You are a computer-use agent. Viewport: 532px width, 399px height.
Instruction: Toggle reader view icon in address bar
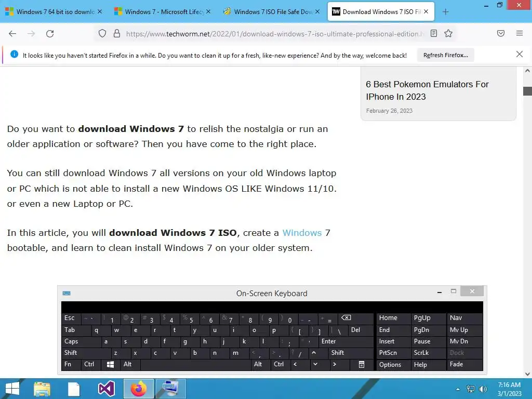click(x=434, y=33)
